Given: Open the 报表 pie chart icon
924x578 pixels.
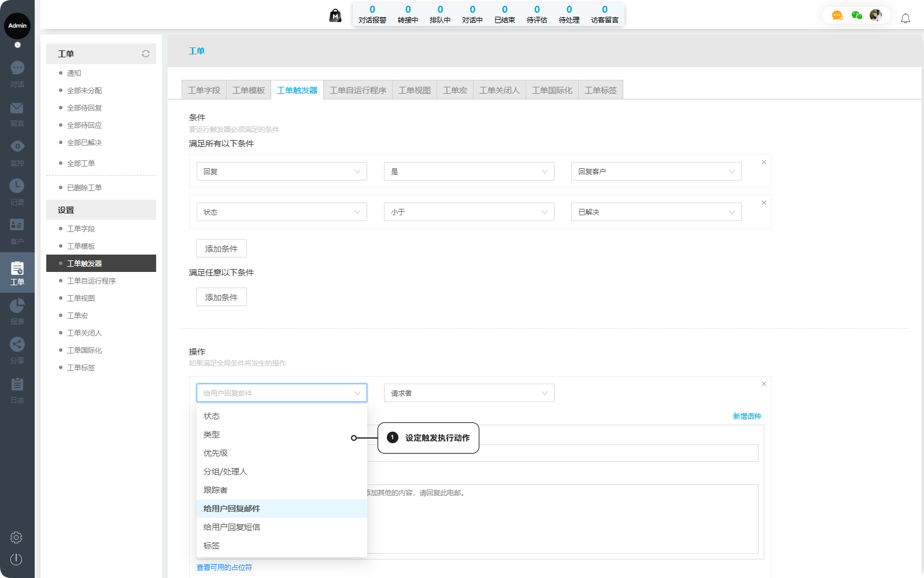Looking at the screenshot, I should 17,305.
